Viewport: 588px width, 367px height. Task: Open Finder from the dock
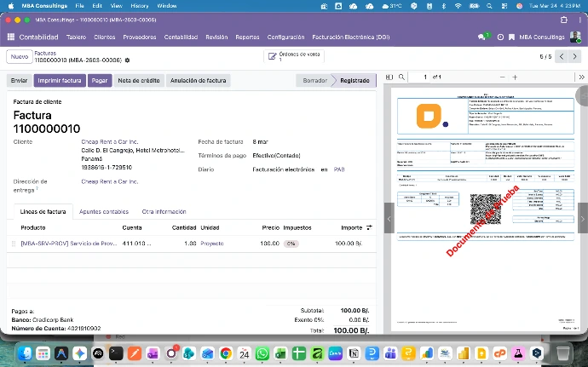[24, 353]
